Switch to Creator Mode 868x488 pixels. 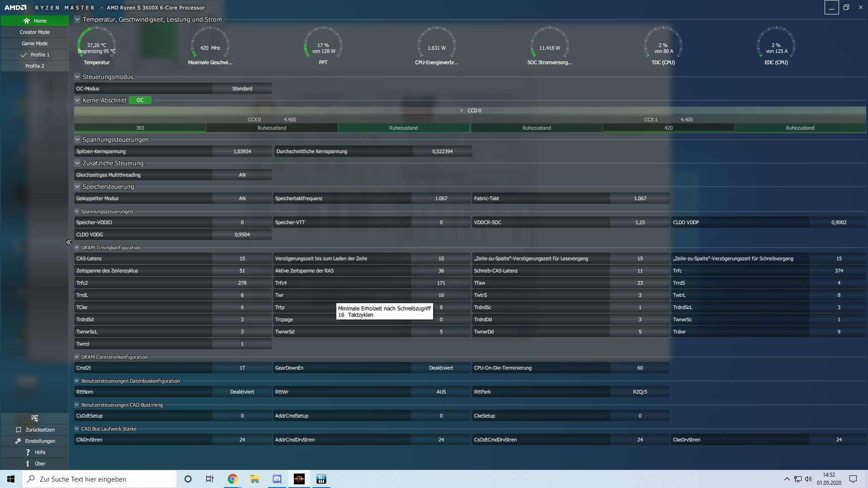click(x=35, y=32)
